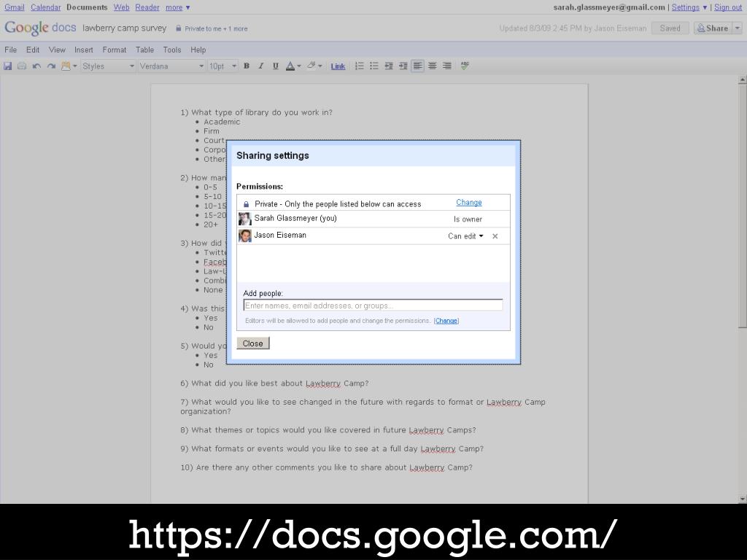Align text left
Viewport: 747px width, 560px height.
pyautogui.click(x=417, y=66)
